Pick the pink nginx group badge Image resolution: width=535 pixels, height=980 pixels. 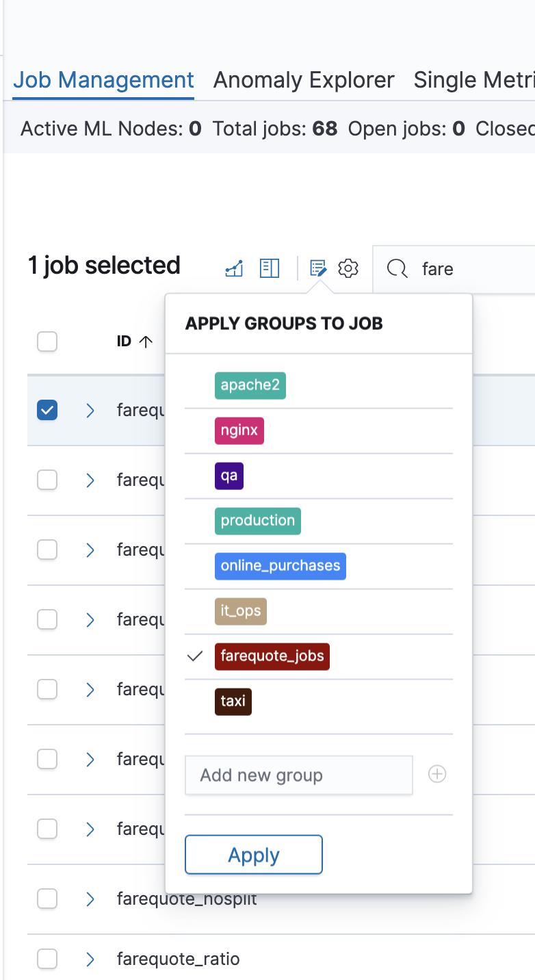[239, 430]
